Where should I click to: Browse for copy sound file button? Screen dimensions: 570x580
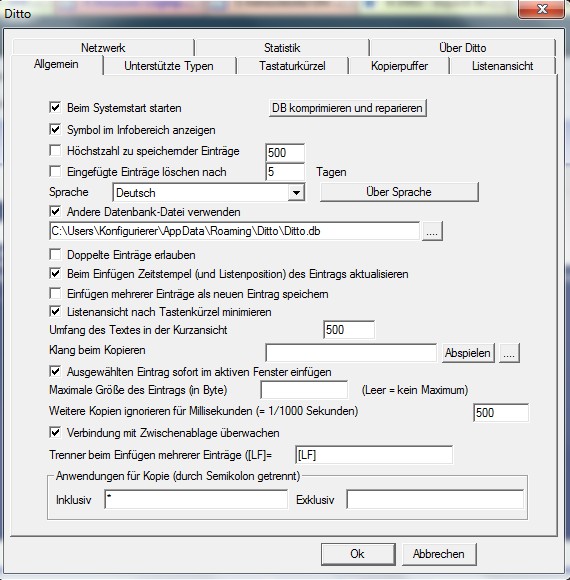tap(509, 353)
